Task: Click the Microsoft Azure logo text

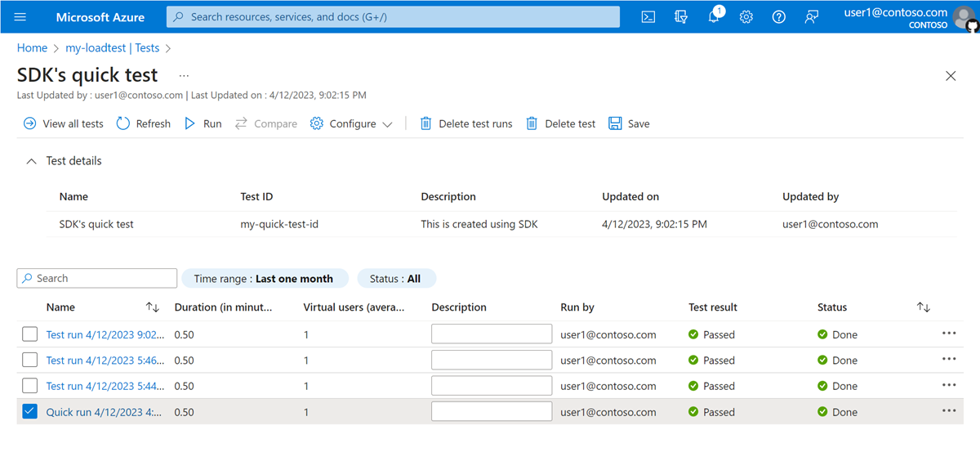Action: 100,17
